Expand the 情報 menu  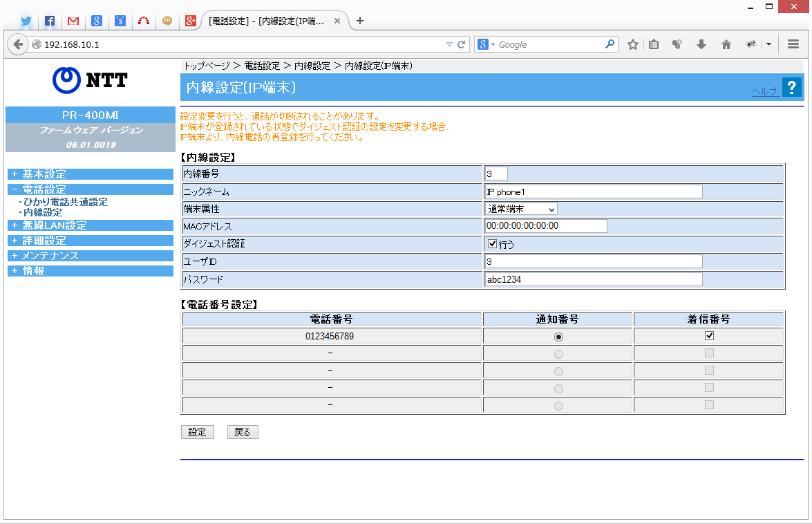[91, 271]
